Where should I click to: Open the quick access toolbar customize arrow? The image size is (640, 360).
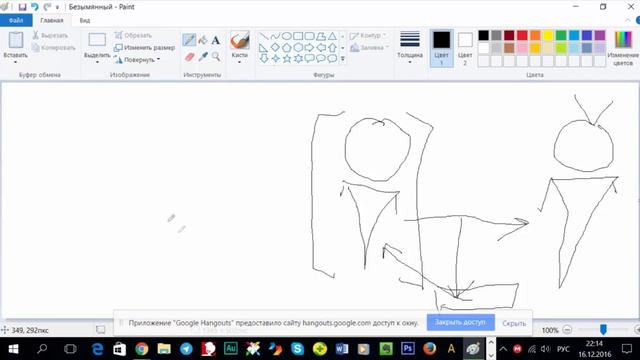coord(58,7)
